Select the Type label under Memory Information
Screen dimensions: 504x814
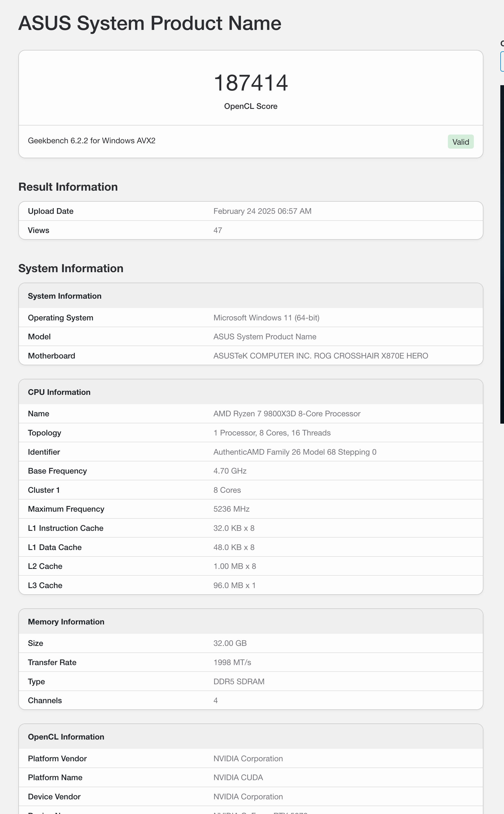(x=36, y=682)
